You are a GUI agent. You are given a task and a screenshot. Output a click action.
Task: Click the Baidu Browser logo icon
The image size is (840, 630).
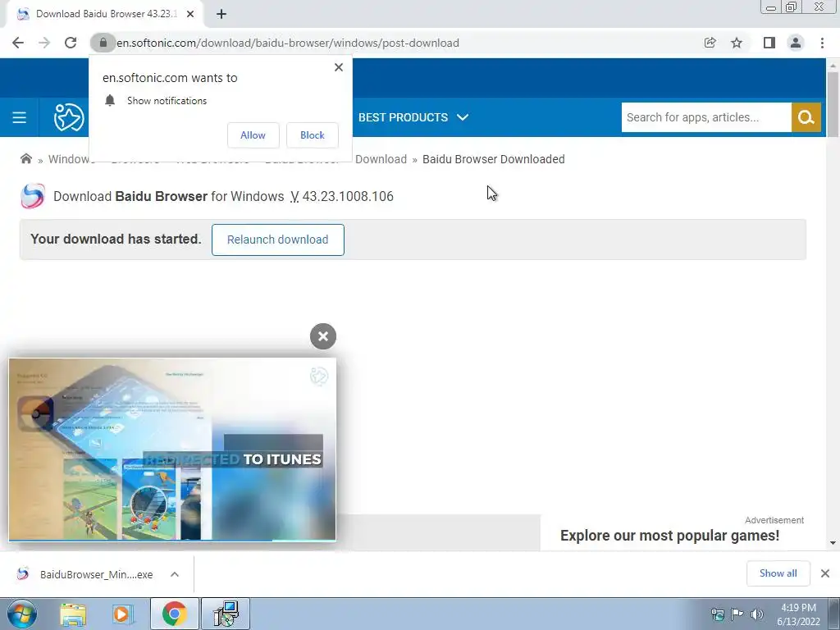[x=33, y=196]
